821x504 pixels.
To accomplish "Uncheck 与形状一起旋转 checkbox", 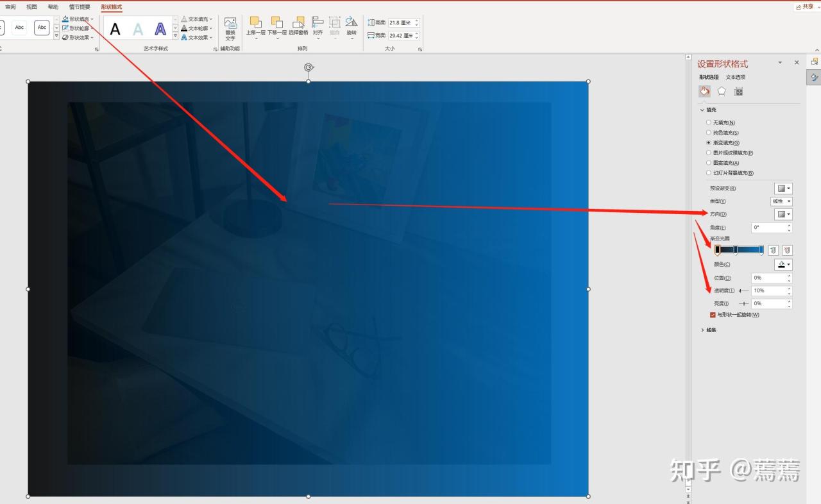I will pos(713,315).
